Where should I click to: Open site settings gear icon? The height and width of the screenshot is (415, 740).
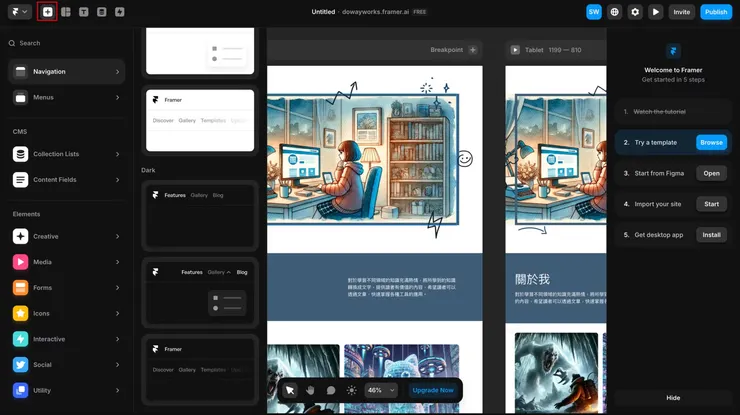click(635, 12)
